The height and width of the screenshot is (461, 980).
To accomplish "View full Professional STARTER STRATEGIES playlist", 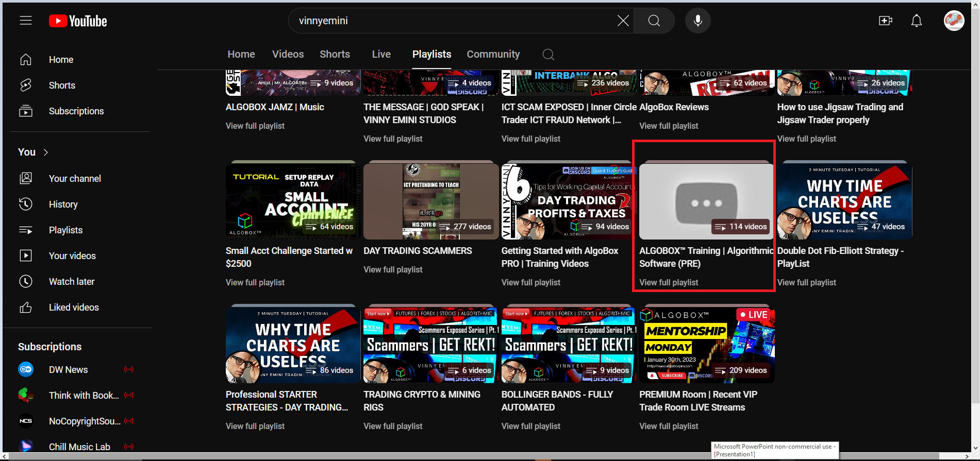I will coord(255,426).
